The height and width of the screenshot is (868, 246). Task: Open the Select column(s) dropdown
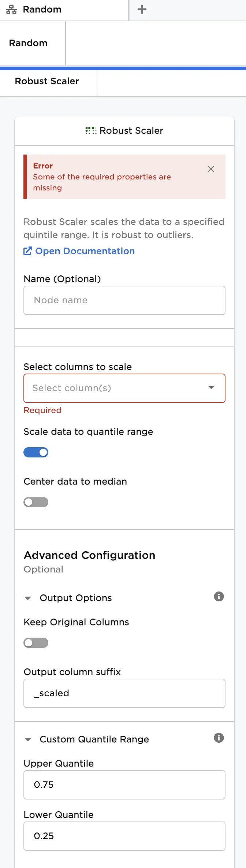(x=124, y=388)
